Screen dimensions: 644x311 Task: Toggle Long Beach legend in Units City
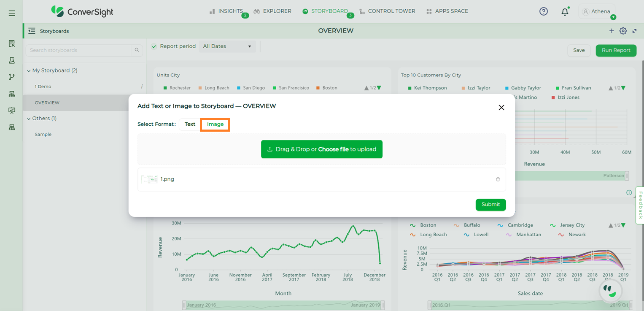214,88
